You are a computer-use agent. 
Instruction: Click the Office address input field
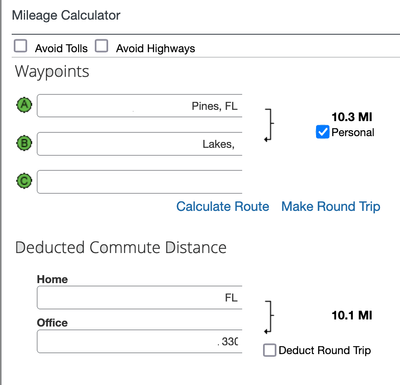pos(140,341)
